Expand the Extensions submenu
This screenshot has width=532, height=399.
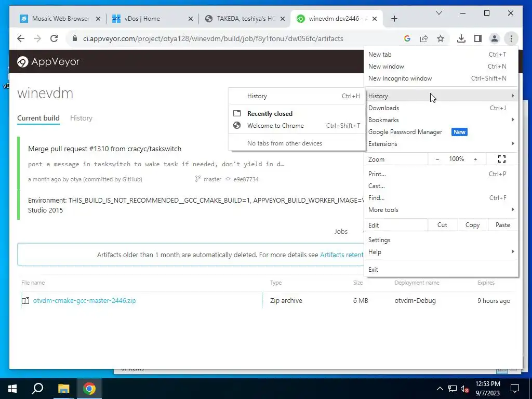[x=441, y=144]
